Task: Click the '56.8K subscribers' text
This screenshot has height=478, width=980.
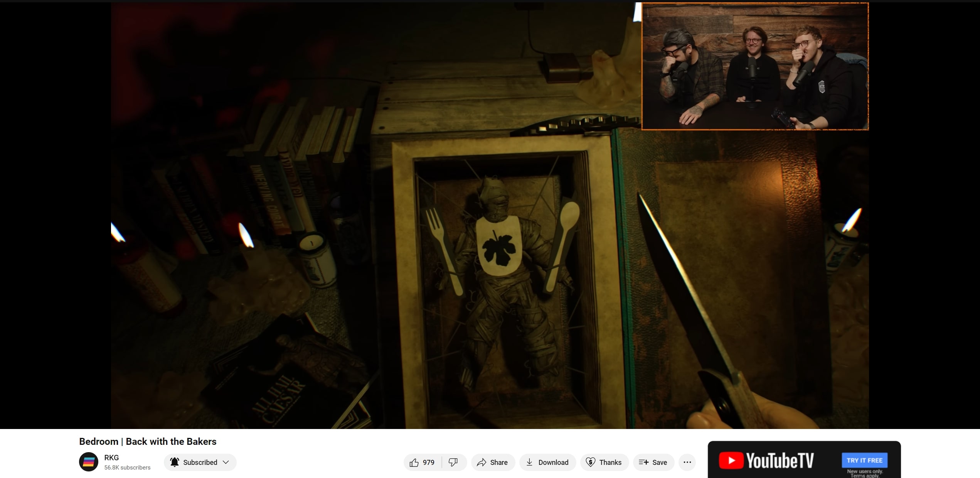Action: (127, 468)
